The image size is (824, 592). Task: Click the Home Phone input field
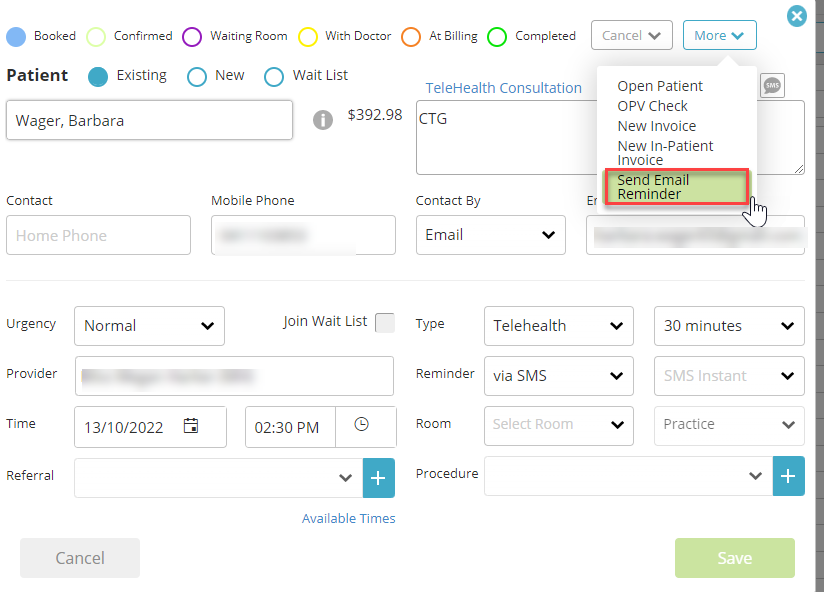coord(98,235)
